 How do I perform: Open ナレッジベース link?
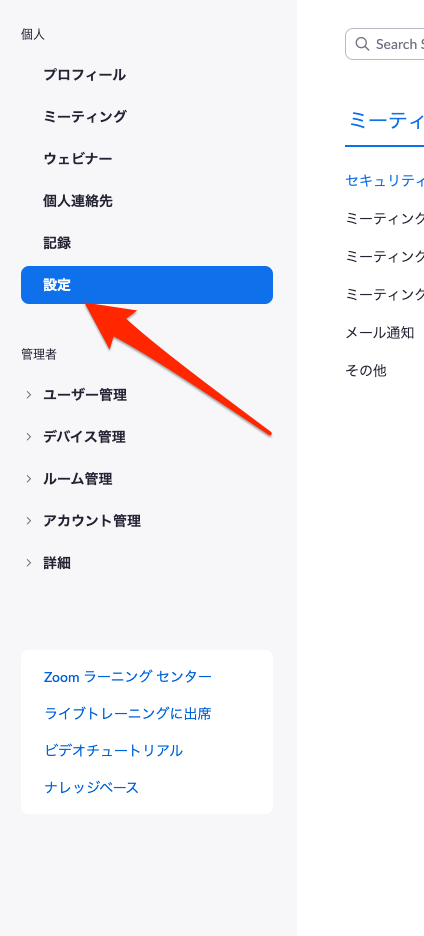tap(91, 787)
